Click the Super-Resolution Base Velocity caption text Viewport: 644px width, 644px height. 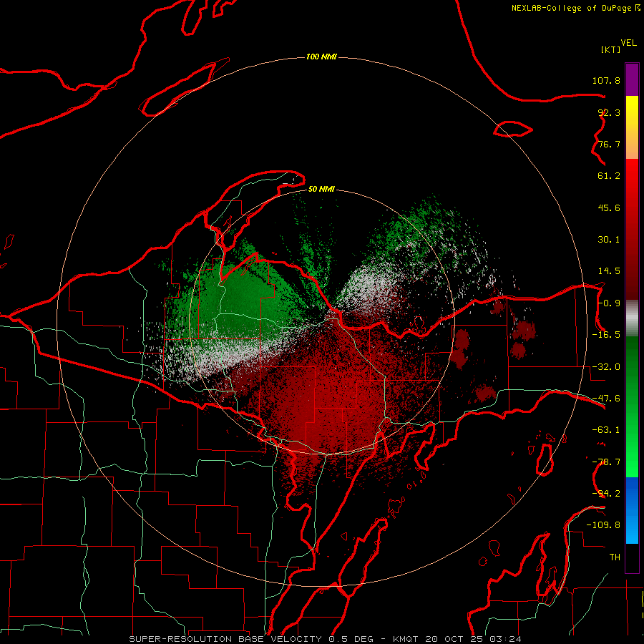click(x=326, y=639)
